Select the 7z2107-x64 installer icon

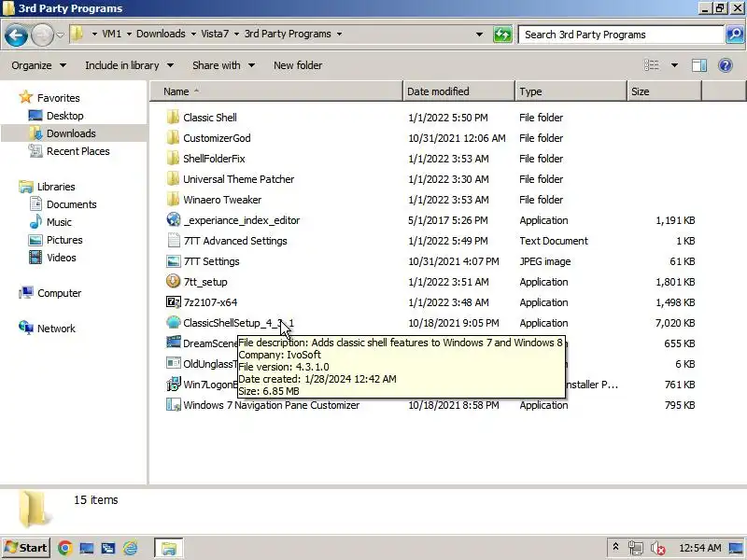[174, 301]
